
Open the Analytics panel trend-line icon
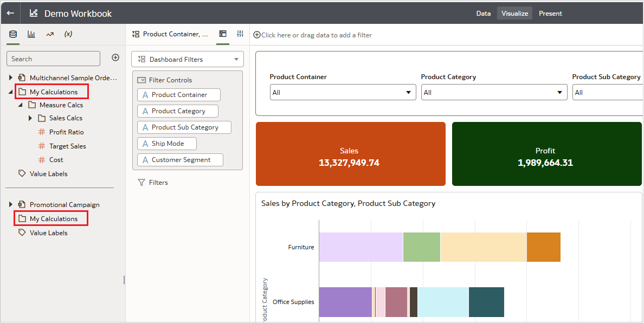[49, 34]
